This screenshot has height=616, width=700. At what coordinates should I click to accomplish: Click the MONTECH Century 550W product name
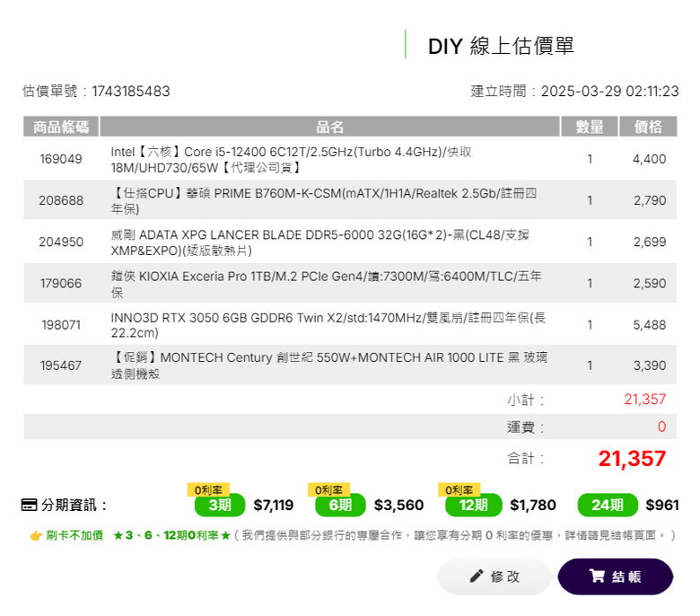click(x=329, y=365)
